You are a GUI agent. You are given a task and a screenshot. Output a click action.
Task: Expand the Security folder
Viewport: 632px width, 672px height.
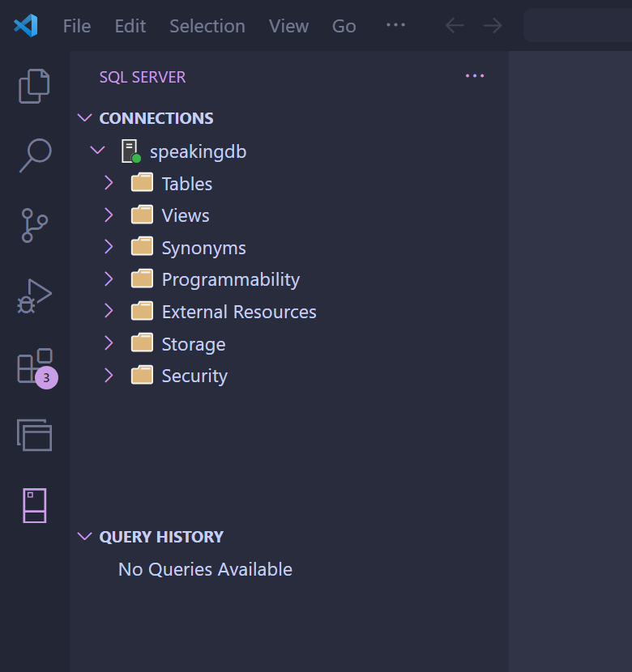109,375
